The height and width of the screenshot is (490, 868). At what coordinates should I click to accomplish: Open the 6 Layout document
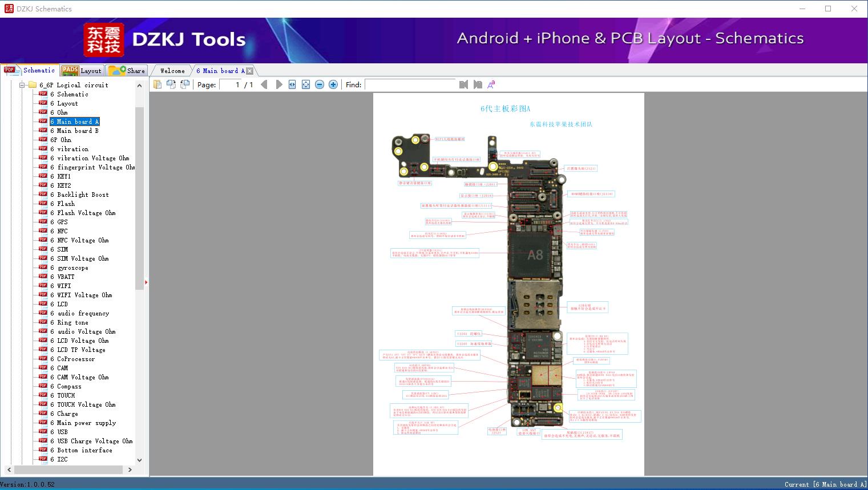(64, 103)
